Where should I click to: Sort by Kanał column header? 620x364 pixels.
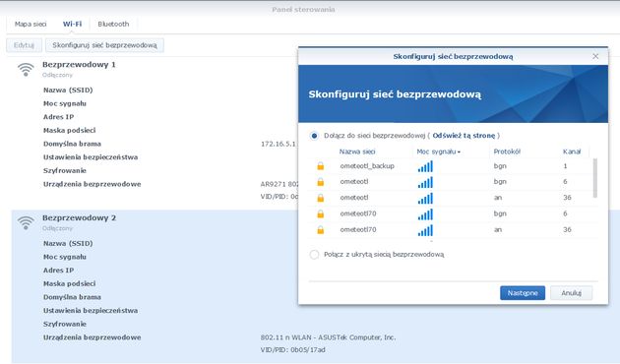[572, 152]
